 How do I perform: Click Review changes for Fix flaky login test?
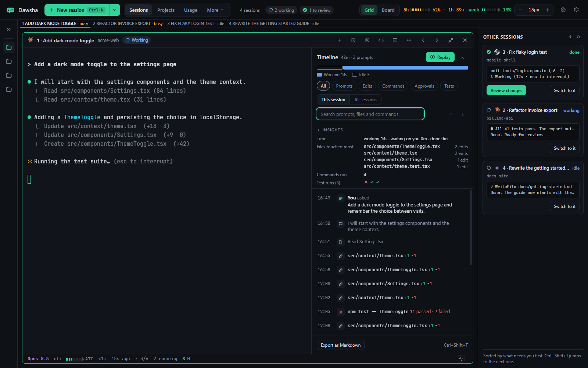point(506,90)
